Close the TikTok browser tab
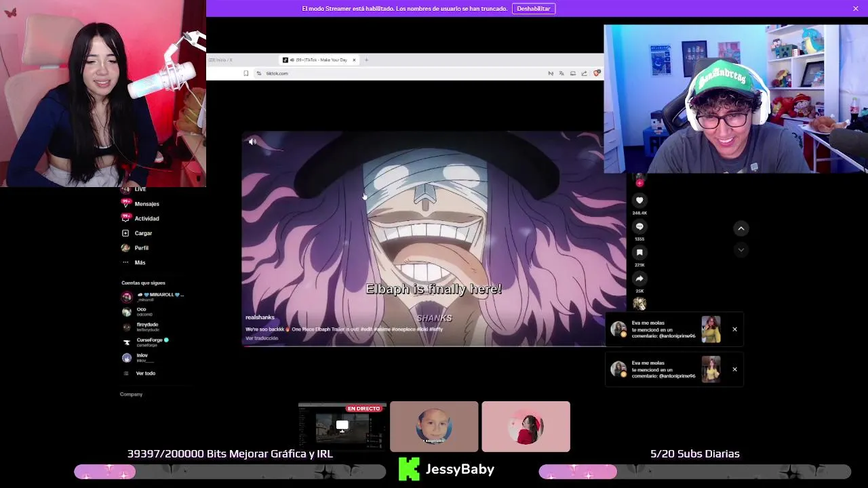868x488 pixels. pyautogui.click(x=354, y=60)
